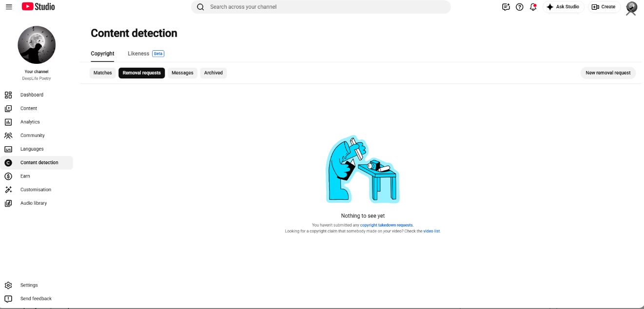Click the New removal request button
Image resolution: width=644 pixels, height=309 pixels.
click(x=608, y=73)
